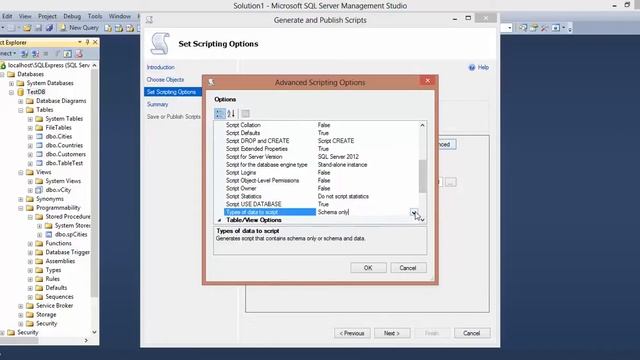The width and height of the screenshot is (640, 360).
Task: Collapse the Views folder node
Action: click(x=20, y=173)
